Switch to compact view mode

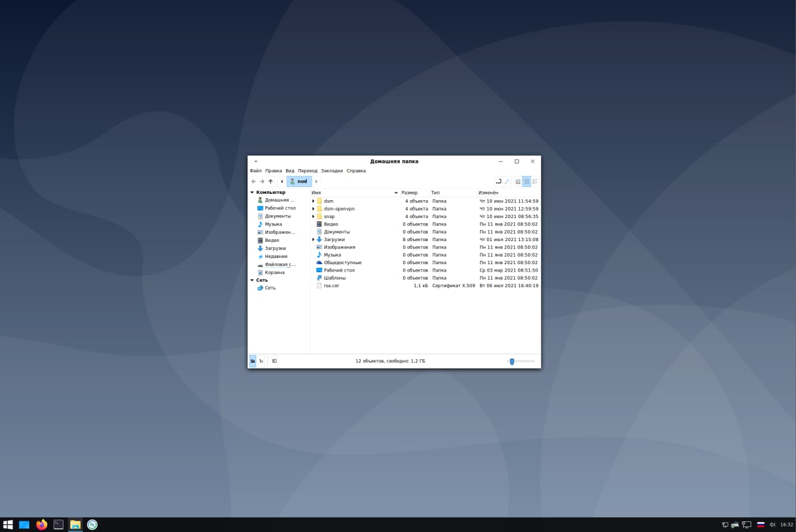point(535,181)
